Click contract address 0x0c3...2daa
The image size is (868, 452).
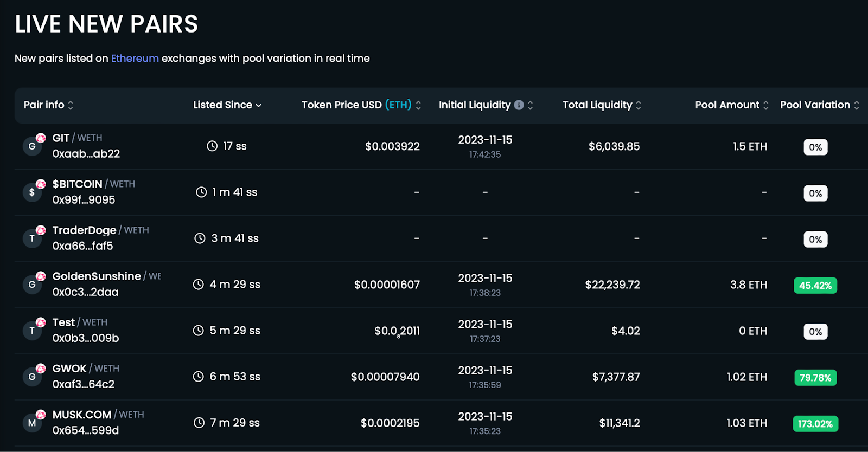click(x=85, y=292)
